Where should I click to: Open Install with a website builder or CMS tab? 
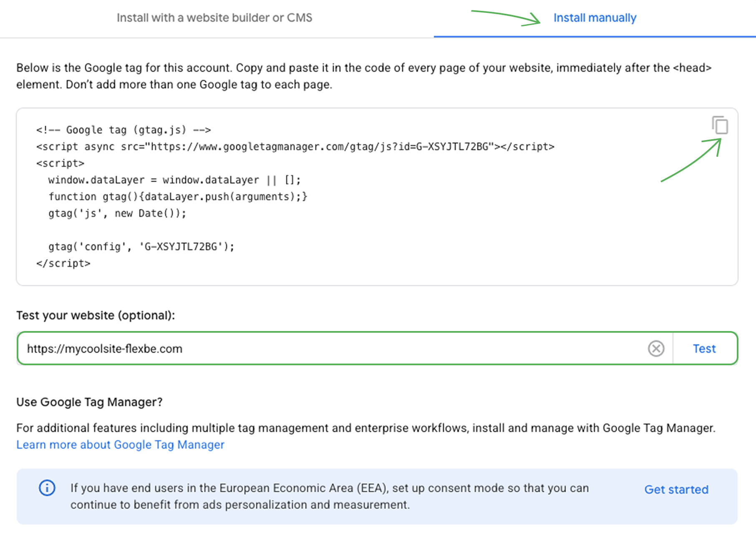(x=214, y=18)
